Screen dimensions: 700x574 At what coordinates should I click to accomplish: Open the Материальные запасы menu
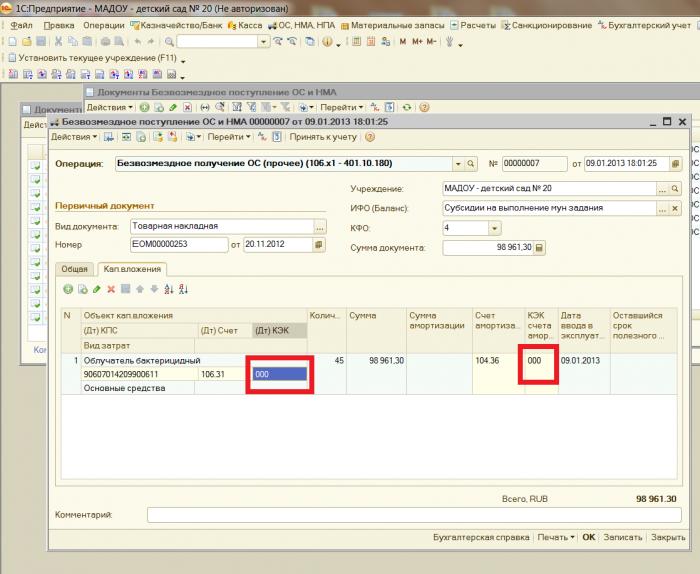pyautogui.click(x=393, y=25)
